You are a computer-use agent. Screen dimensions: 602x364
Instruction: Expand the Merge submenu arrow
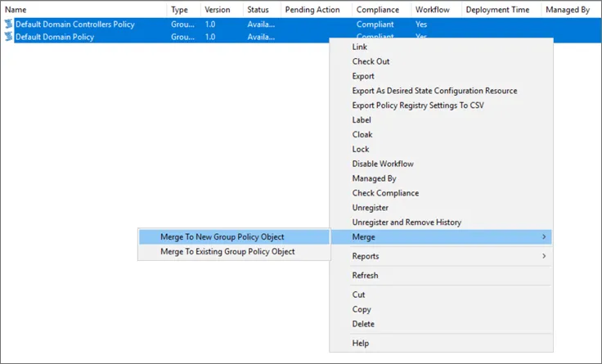point(544,237)
